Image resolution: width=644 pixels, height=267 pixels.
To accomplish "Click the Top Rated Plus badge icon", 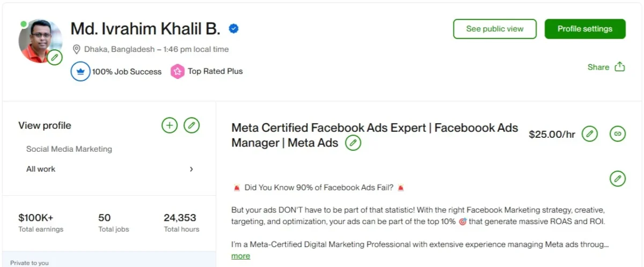I will 178,71.
